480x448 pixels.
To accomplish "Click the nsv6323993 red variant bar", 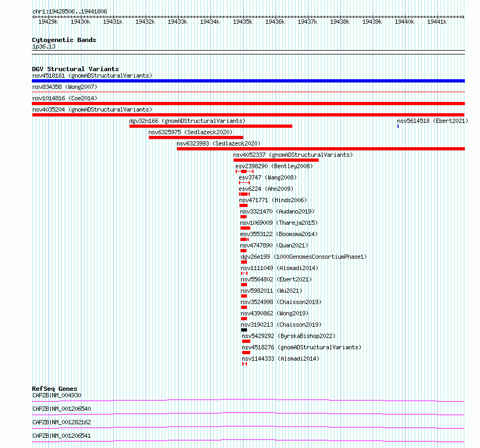I will [x=321, y=149].
